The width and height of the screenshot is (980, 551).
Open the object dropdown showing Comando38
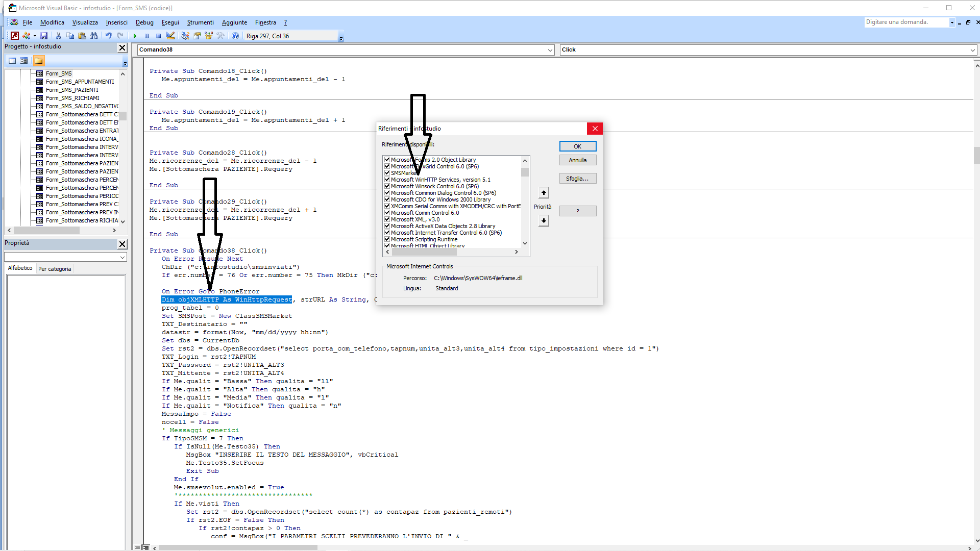click(550, 49)
